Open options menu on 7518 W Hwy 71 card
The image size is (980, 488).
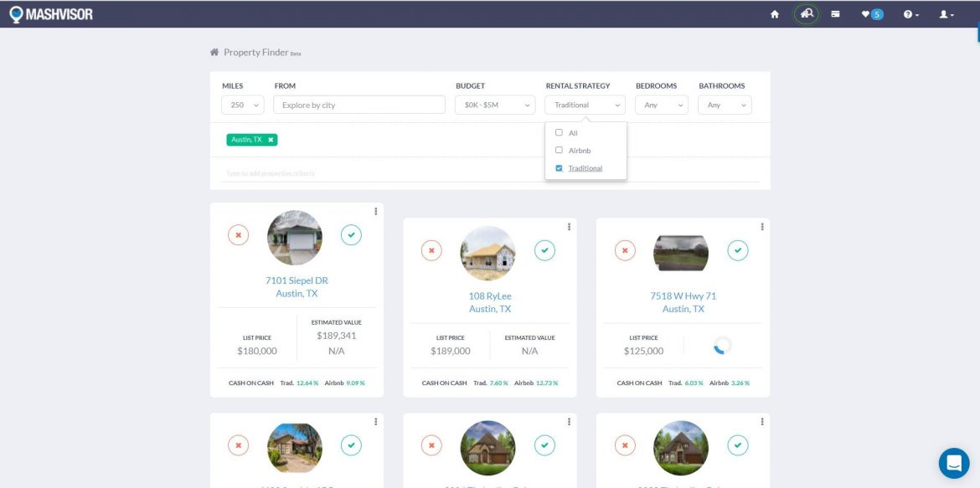(x=761, y=226)
